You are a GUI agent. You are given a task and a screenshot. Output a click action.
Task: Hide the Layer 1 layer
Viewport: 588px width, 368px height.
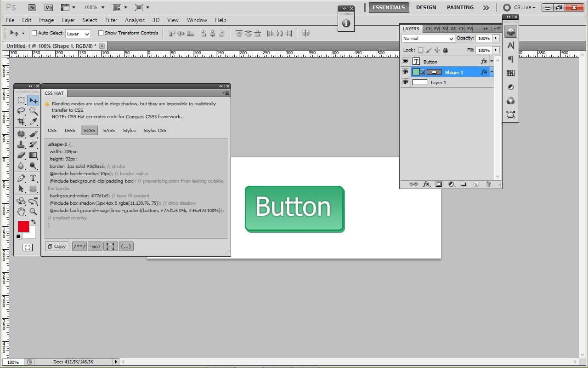click(405, 82)
